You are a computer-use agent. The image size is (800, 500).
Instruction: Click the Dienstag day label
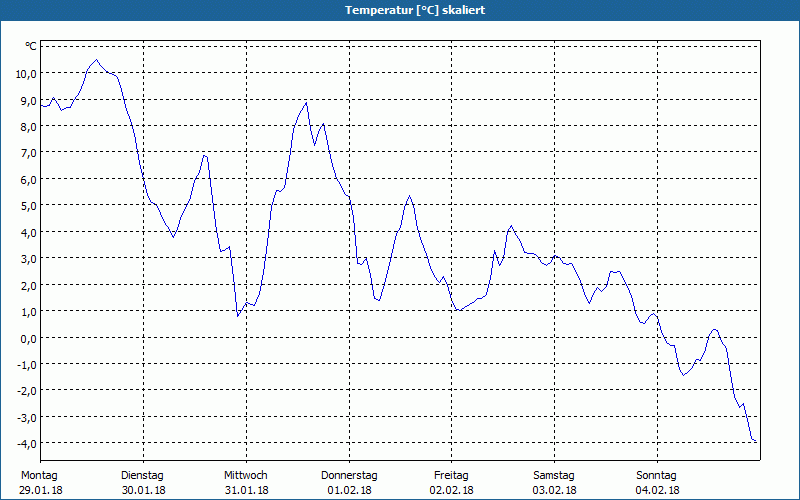click(x=142, y=476)
